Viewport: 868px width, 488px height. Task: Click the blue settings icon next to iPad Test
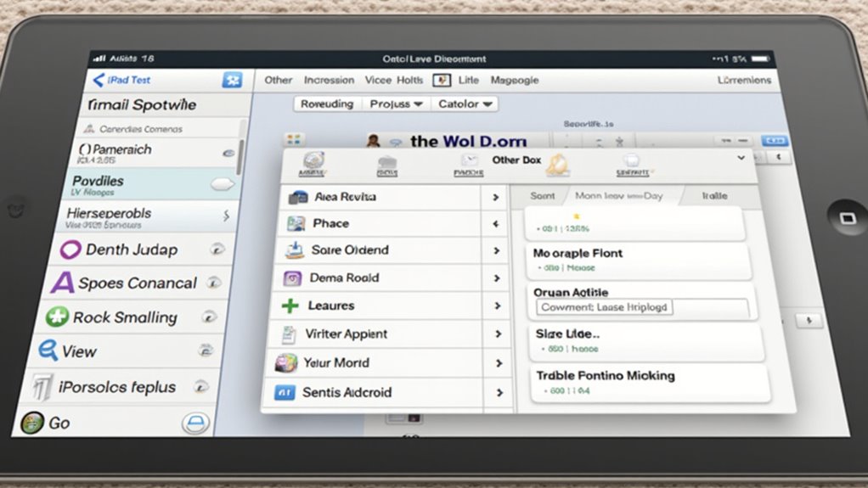[232, 80]
